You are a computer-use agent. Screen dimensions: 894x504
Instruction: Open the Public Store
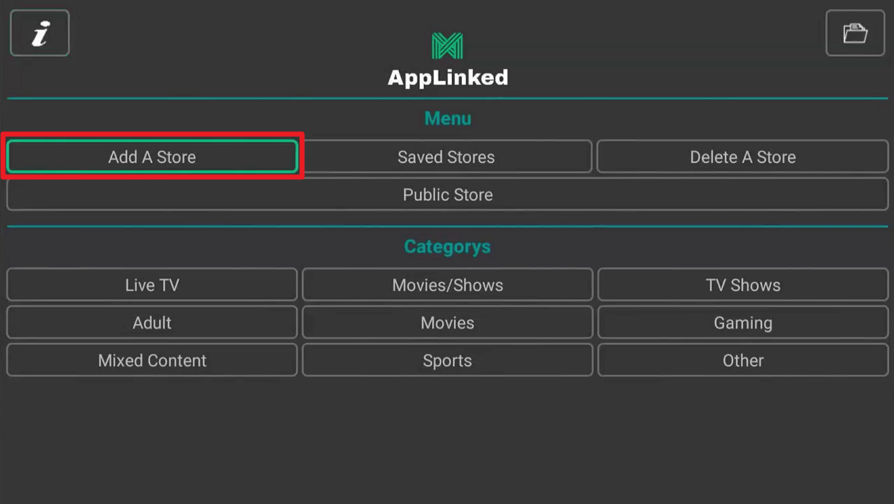[448, 194]
